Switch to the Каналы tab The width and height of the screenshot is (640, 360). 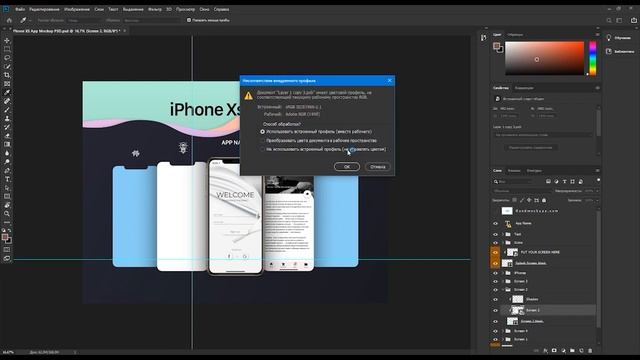pos(514,171)
